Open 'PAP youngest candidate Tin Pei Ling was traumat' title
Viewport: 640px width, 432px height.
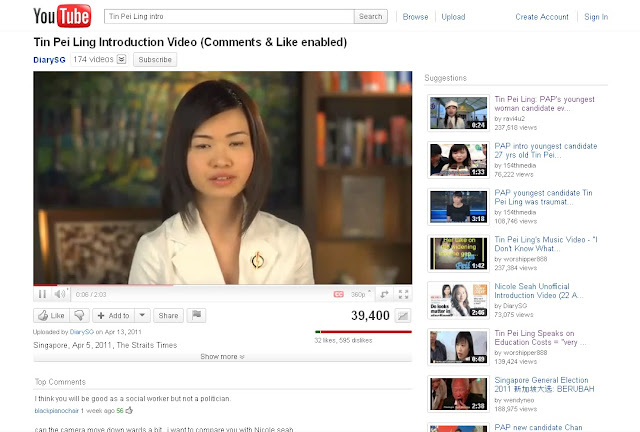coord(543,197)
